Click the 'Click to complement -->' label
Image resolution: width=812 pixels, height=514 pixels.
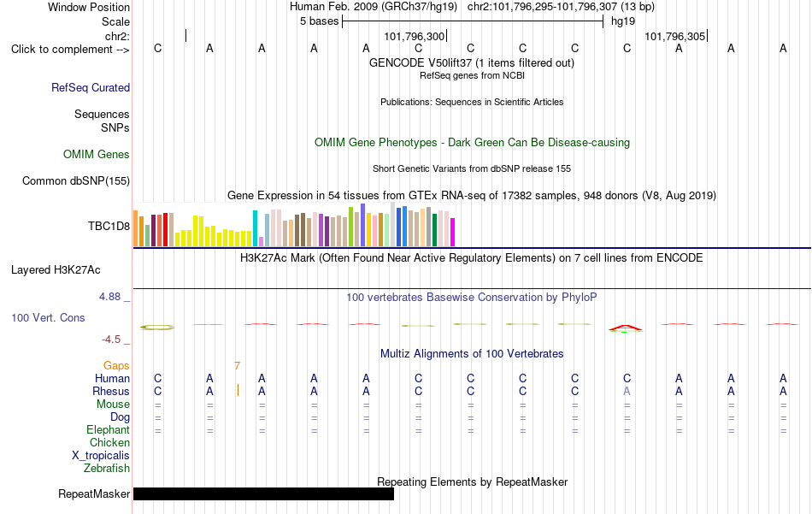[x=70, y=50]
